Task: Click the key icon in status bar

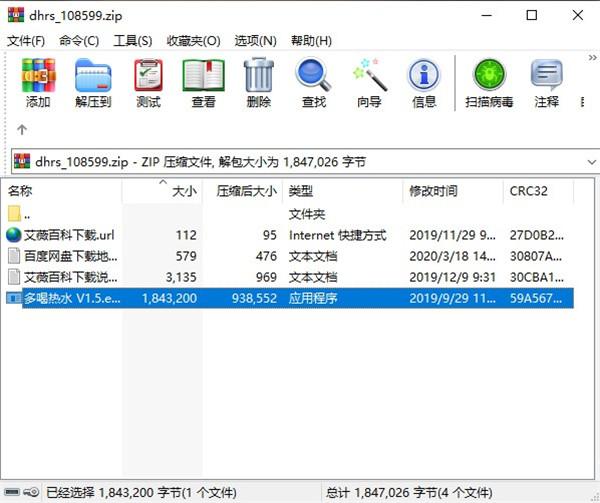Action: tap(31, 492)
